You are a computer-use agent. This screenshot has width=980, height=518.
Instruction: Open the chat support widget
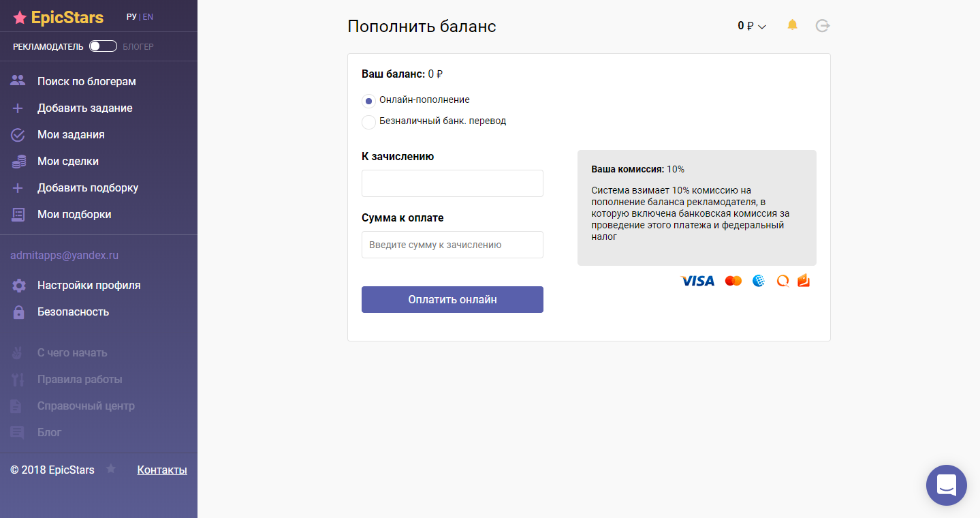(946, 485)
